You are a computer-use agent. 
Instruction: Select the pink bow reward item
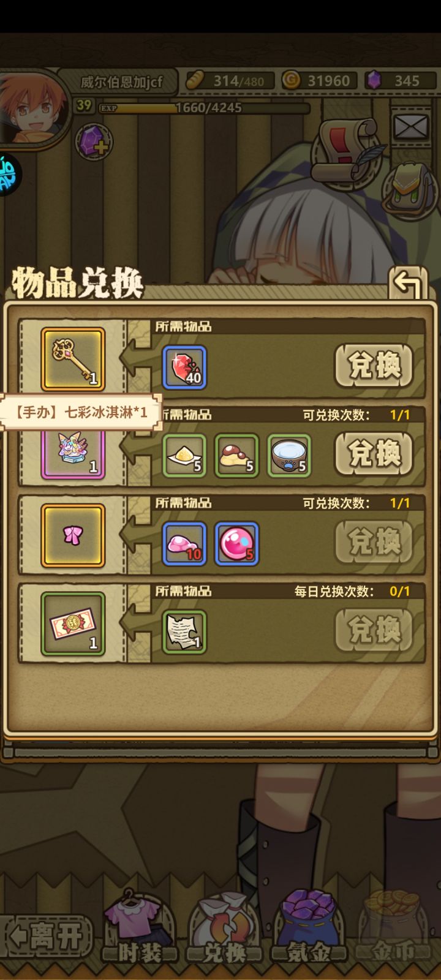point(73,536)
